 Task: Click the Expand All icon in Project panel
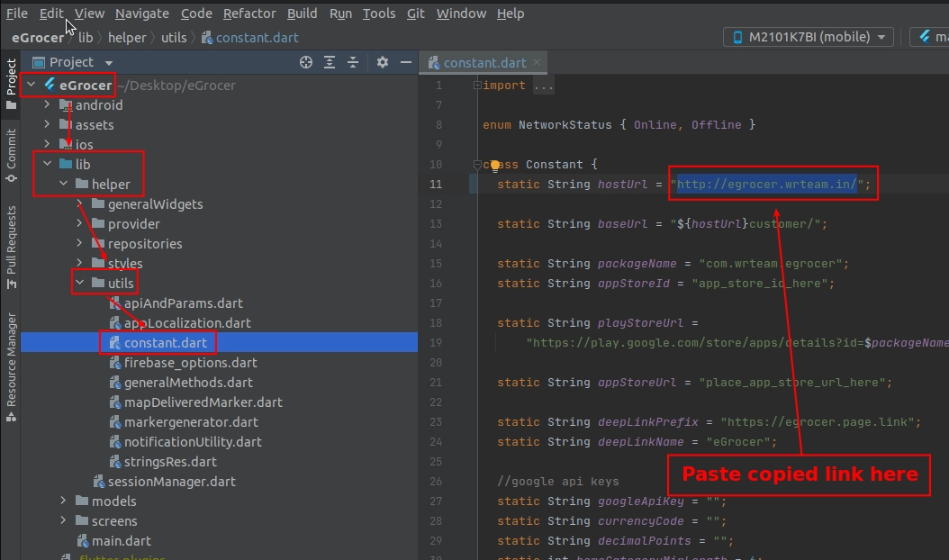(x=330, y=62)
